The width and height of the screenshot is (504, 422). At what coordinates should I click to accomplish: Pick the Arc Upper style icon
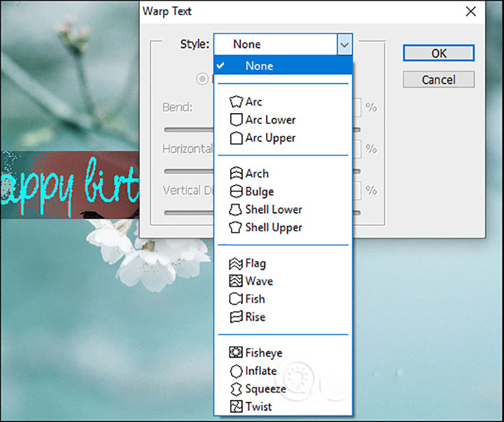point(236,138)
